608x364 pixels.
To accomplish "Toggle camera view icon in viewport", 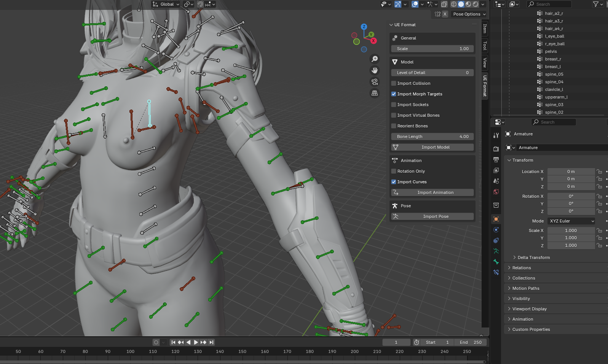I will (375, 82).
